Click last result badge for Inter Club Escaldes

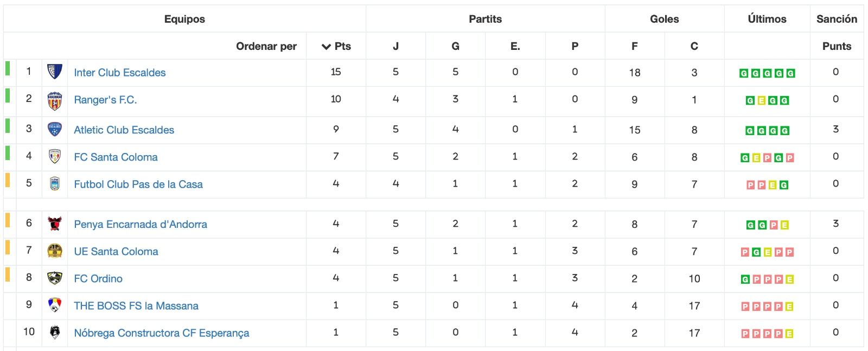pos(790,73)
